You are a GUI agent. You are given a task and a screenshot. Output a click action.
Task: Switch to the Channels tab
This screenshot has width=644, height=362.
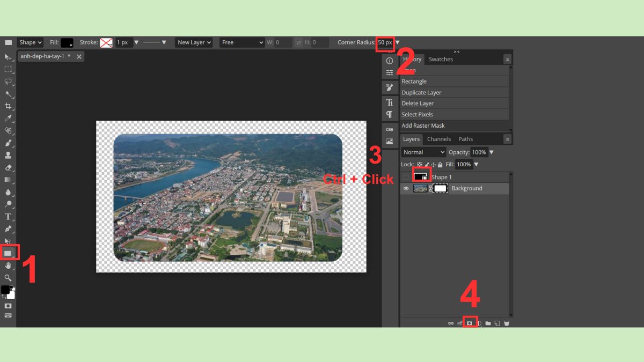(438, 139)
